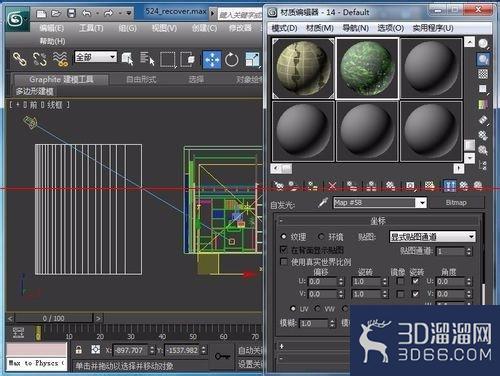Open the Select by Name list icon
Screen dimensions: 500x376
pyautogui.click(x=147, y=59)
